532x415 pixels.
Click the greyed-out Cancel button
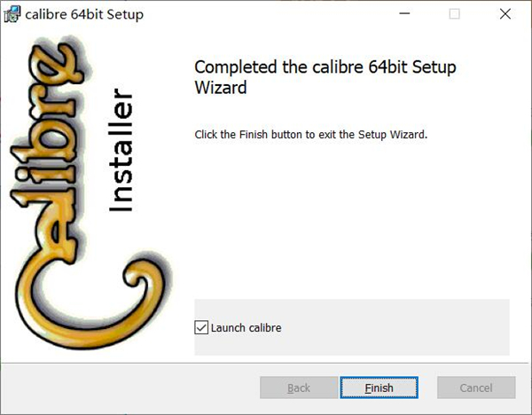coord(476,388)
